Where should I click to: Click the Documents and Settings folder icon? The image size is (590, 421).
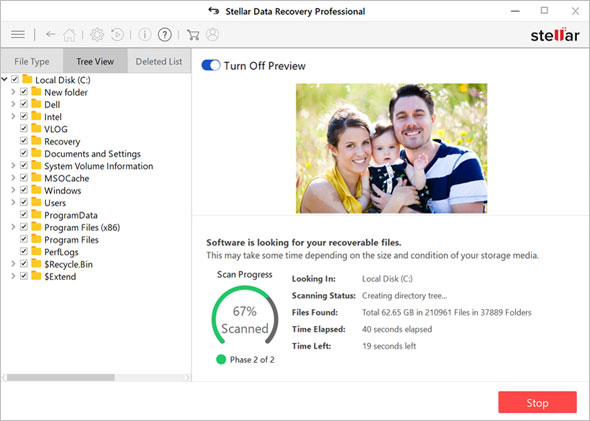click(x=36, y=153)
